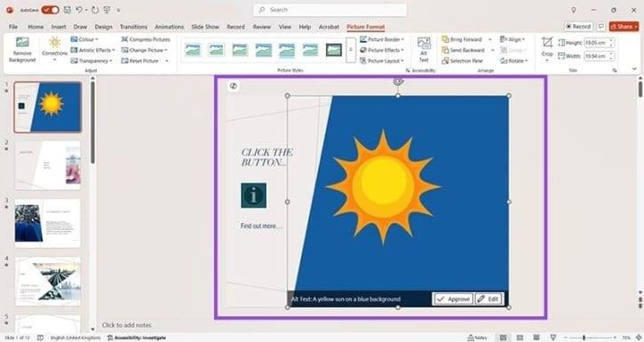Click the Compress Pictures command
Viewport: 644px width, 342px height.
146,39
